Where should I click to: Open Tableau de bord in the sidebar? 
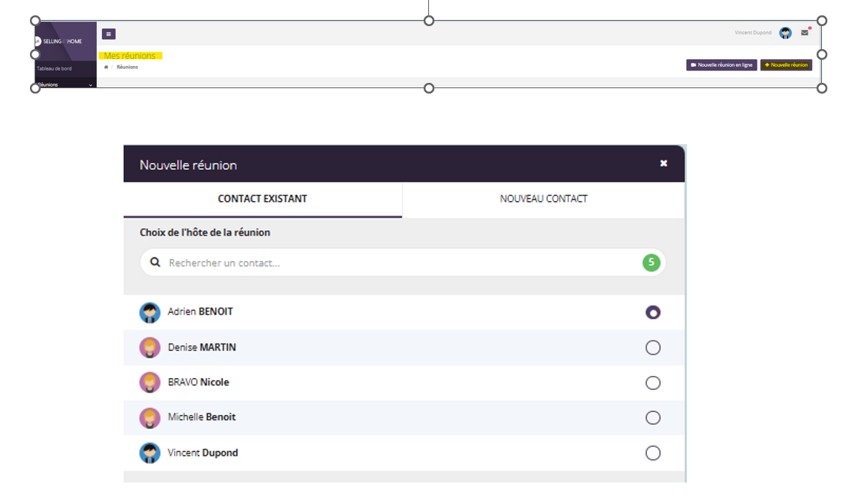tap(54, 68)
